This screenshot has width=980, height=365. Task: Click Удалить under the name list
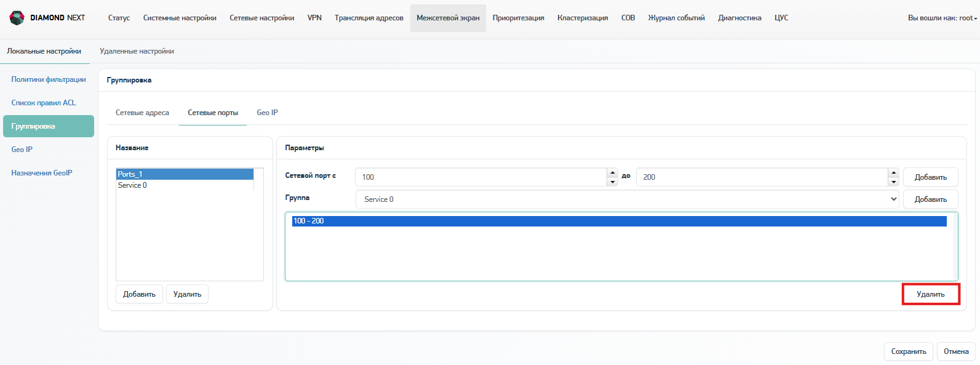[x=187, y=294]
